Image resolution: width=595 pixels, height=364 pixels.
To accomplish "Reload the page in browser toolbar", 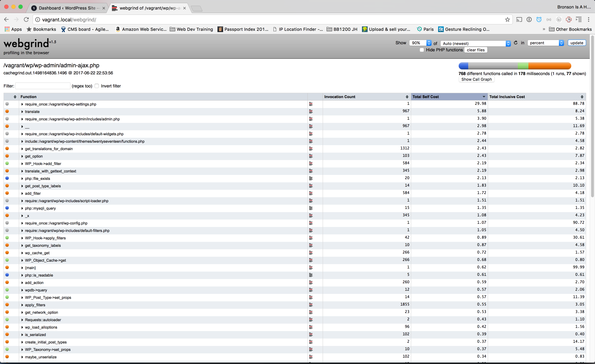I will [x=26, y=19].
